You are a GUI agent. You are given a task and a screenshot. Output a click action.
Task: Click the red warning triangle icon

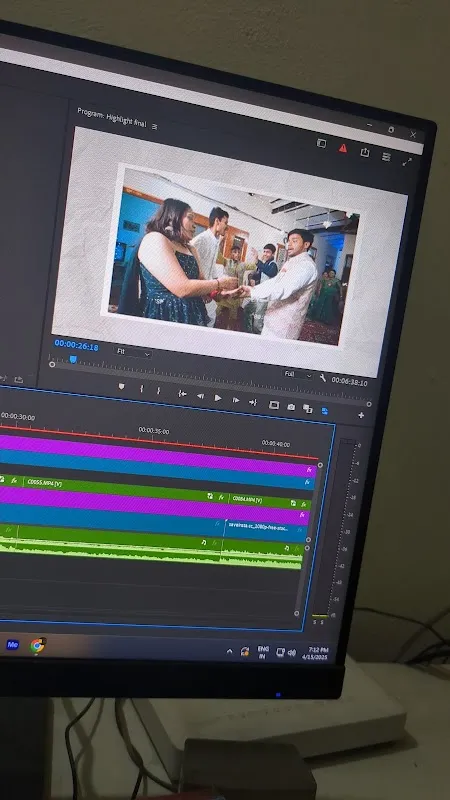(343, 148)
